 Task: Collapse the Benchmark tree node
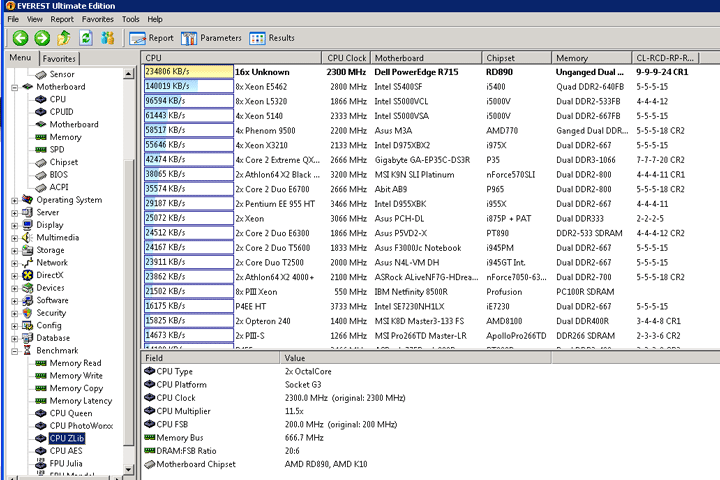click(15, 351)
